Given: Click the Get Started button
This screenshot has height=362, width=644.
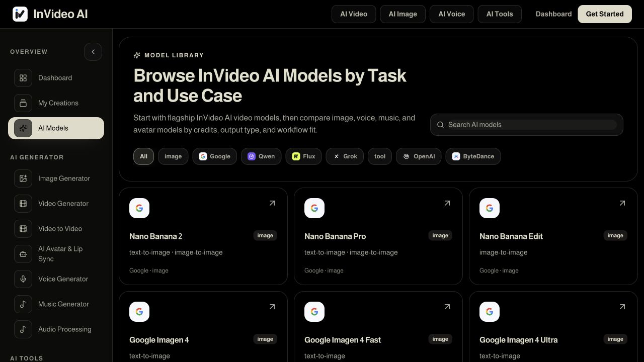Looking at the screenshot, I should coord(605,14).
